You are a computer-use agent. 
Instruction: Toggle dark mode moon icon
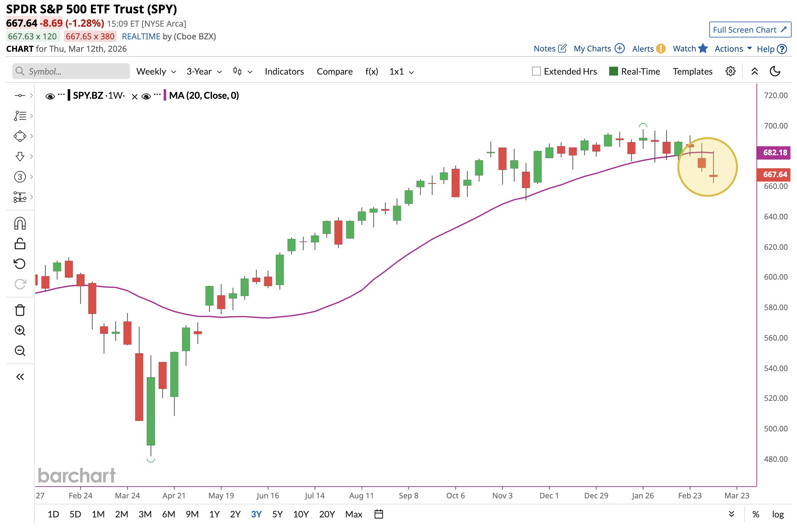pyautogui.click(x=774, y=72)
